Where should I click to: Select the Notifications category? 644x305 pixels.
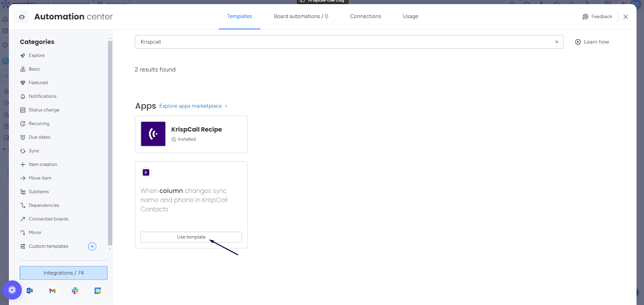pos(39,97)
